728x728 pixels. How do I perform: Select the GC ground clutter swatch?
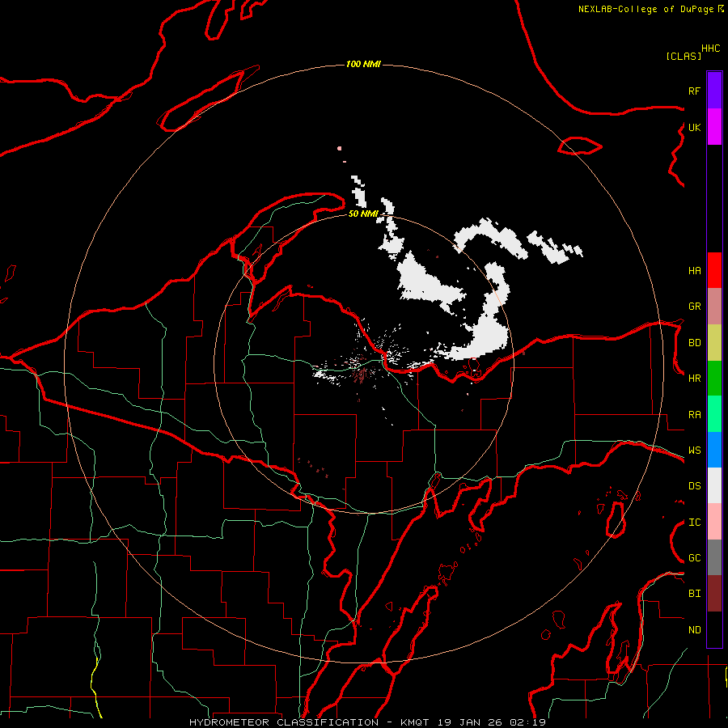pos(714,557)
